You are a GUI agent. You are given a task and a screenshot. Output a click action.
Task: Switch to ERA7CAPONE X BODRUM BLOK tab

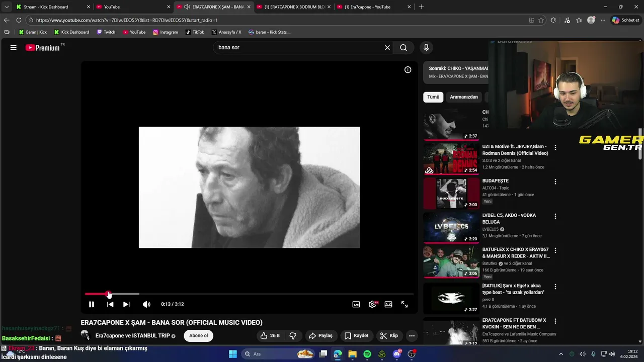(x=294, y=7)
